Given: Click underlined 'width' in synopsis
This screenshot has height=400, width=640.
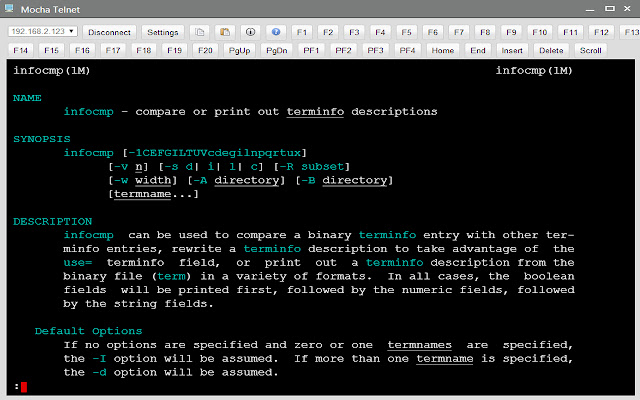Looking at the screenshot, I should click(x=153, y=180).
